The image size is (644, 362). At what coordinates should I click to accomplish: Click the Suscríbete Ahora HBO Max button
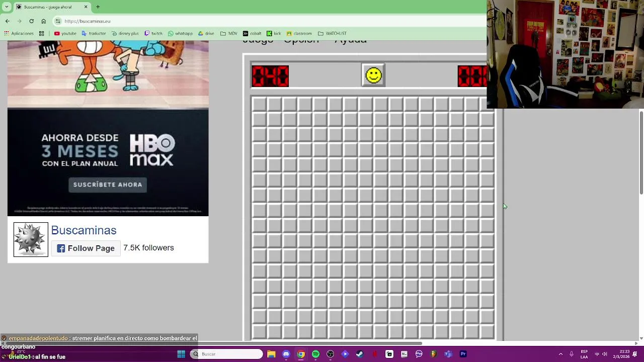pyautogui.click(x=108, y=185)
